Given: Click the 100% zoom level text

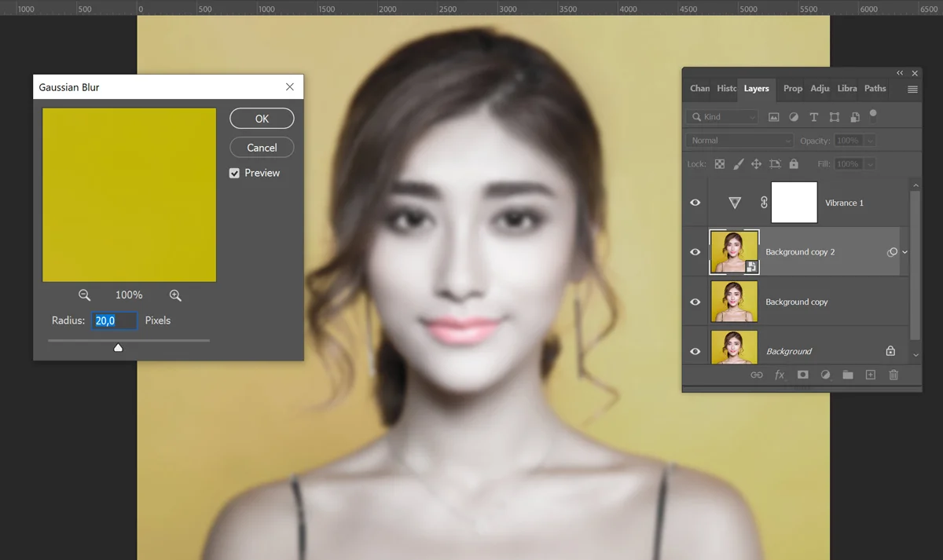Looking at the screenshot, I should [x=129, y=295].
